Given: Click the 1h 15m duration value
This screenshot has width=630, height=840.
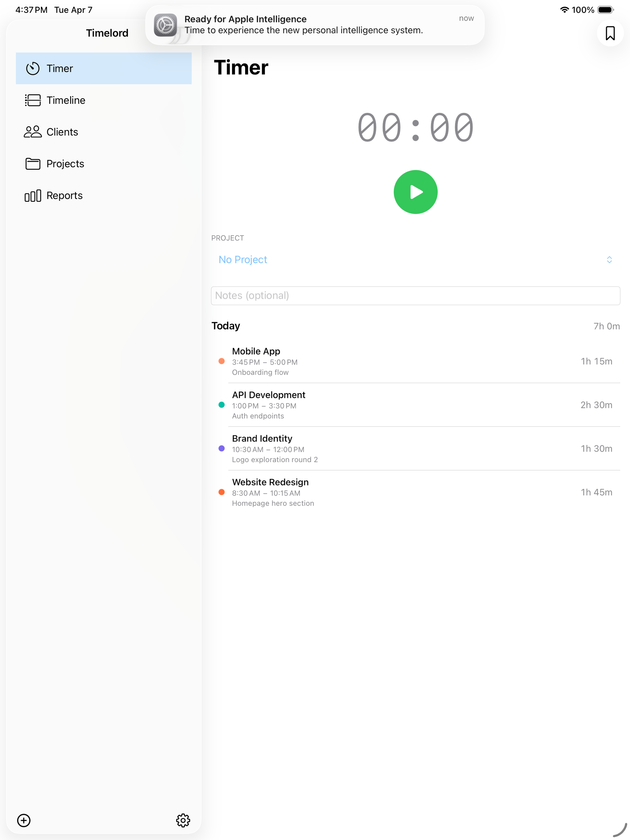Looking at the screenshot, I should (596, 361).
